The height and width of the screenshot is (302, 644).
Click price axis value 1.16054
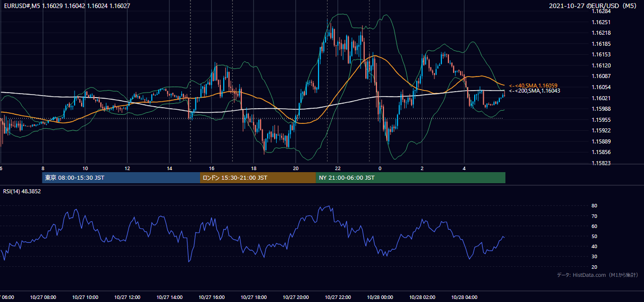601,87
